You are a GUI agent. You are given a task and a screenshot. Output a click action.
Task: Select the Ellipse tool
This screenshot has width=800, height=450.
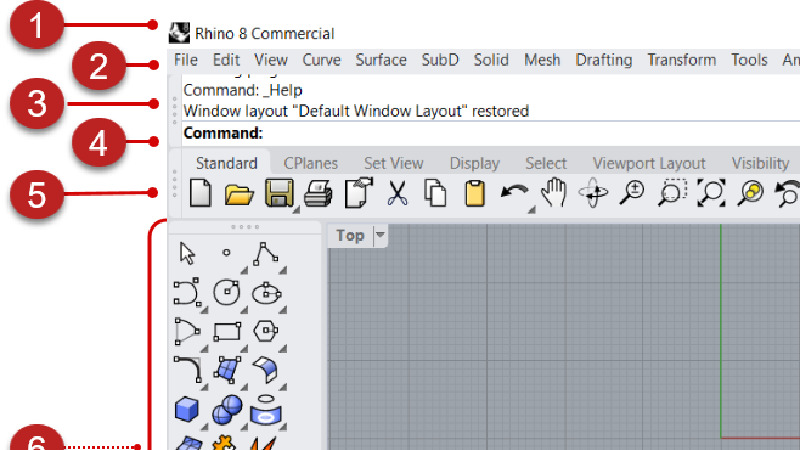click(x=266, y=293)
